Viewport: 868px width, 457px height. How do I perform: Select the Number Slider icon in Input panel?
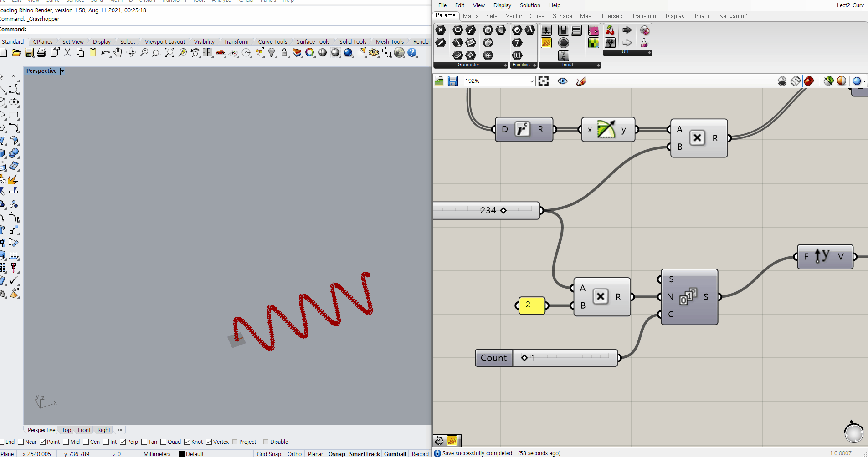click(546, 30)
